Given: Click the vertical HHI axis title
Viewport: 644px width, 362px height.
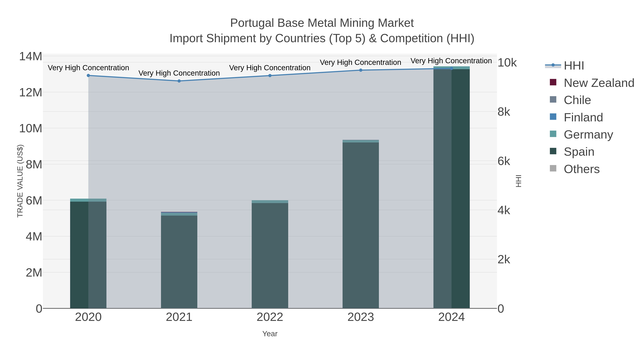Looking at the screenshot, I should (519, 181).
